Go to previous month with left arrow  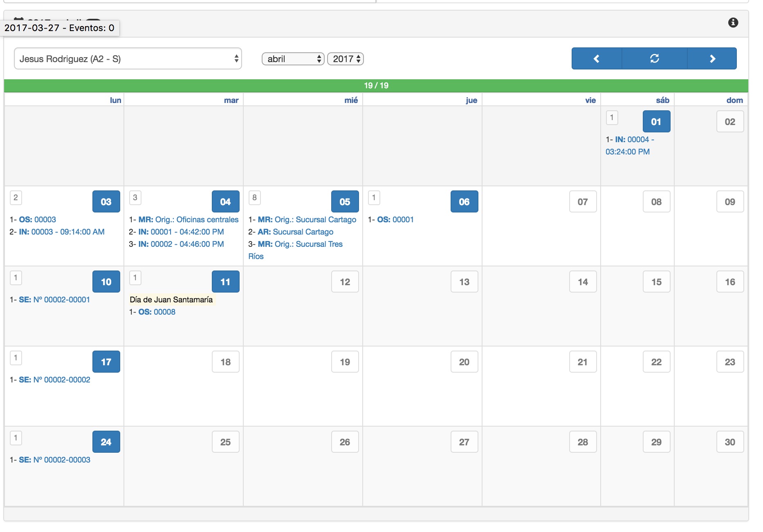coord(597,58)
